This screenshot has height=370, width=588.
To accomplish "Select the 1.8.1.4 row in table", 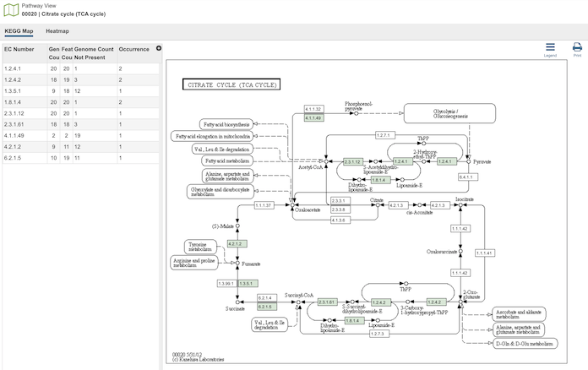I will 81,102.
